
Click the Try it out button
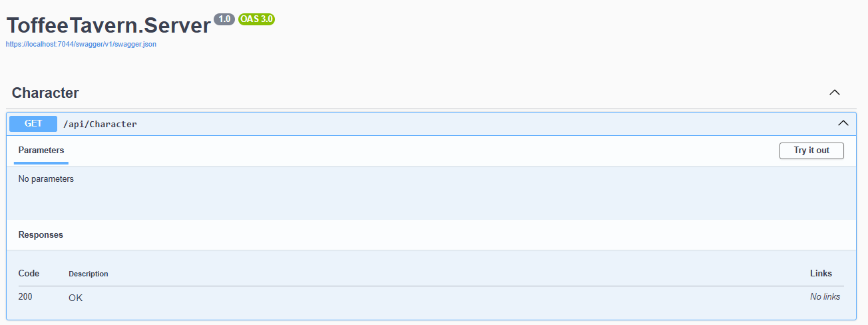[811, 151]
